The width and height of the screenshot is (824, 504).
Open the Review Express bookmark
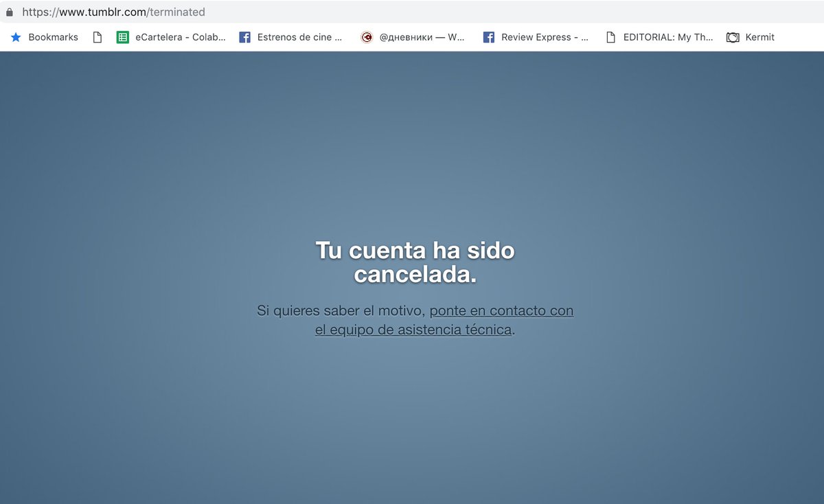[x=536, y=38]
